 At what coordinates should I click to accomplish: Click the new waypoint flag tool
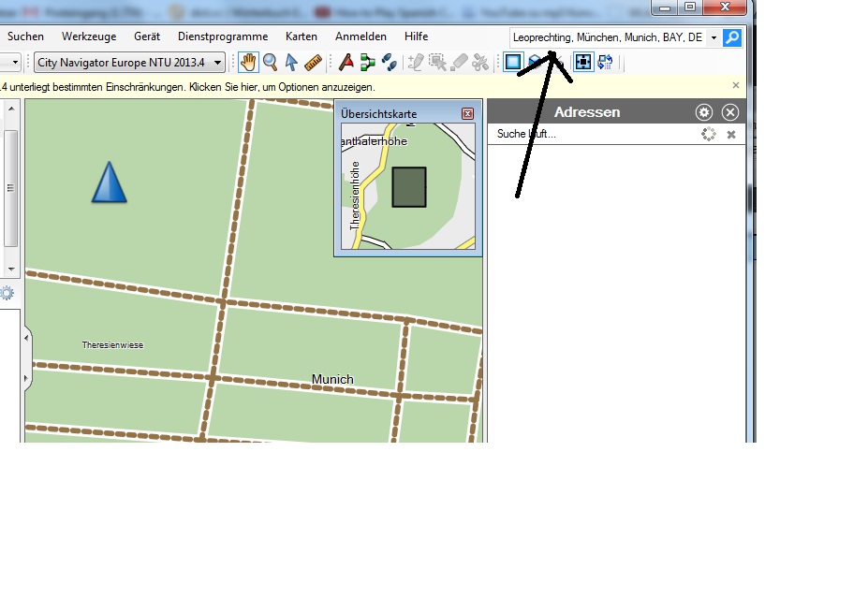click(346, 63)
